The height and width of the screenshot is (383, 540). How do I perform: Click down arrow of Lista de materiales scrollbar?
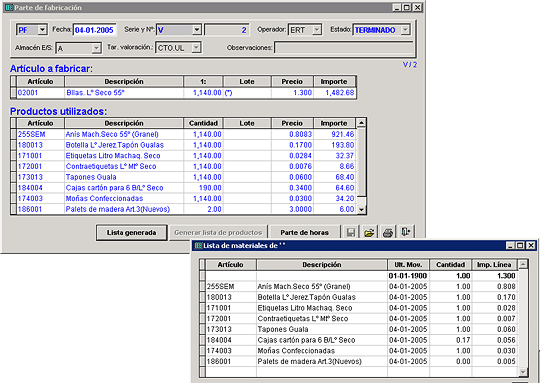click(x=523, y=372)
